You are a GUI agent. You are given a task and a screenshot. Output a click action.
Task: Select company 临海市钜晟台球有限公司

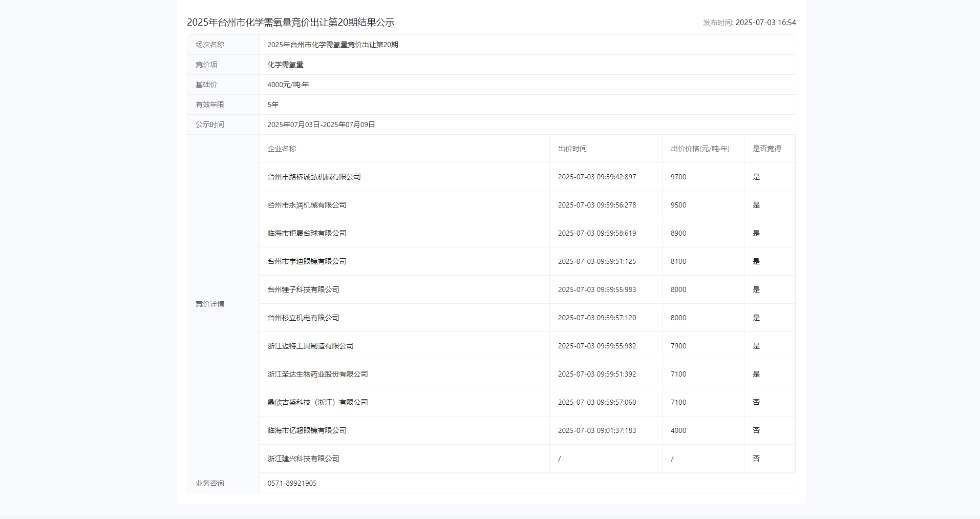307,233
